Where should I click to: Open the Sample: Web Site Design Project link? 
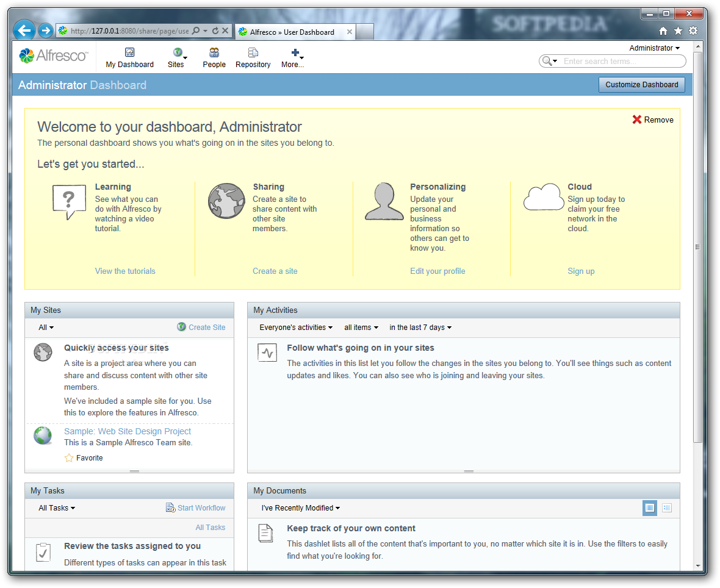point(127,431)
